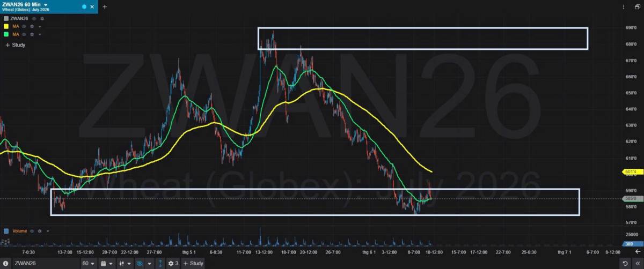
Task: Open the calendar date range dropdown
Action: pyautogui.click(x=107, y=264)
